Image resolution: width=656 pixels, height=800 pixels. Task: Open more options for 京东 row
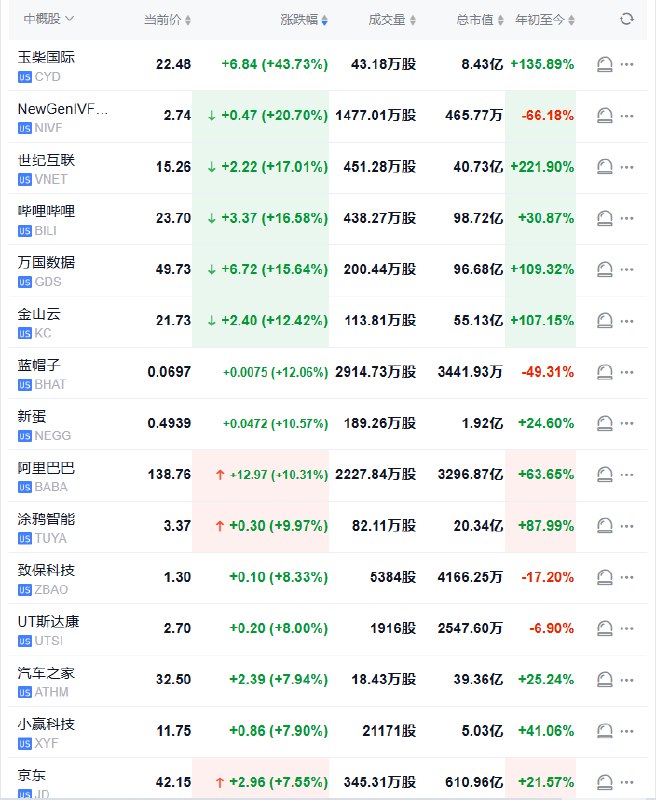click(627, 782)
